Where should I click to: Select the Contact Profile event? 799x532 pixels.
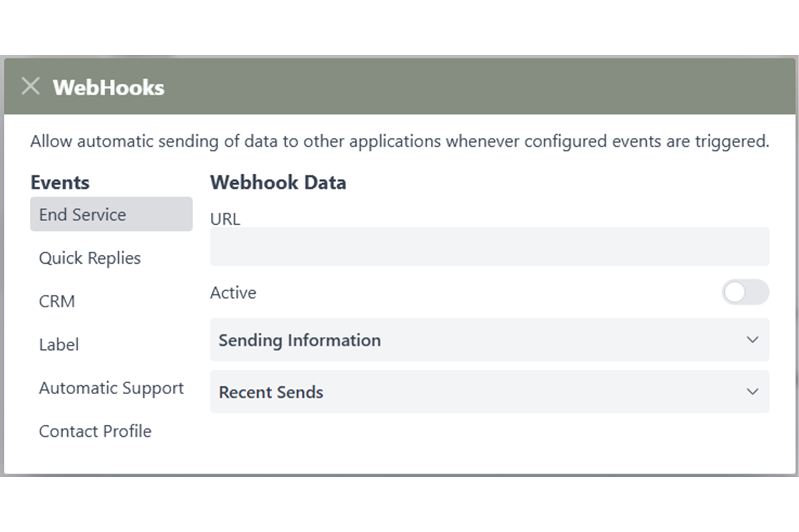pyautogui.click(x=95, y=431)
